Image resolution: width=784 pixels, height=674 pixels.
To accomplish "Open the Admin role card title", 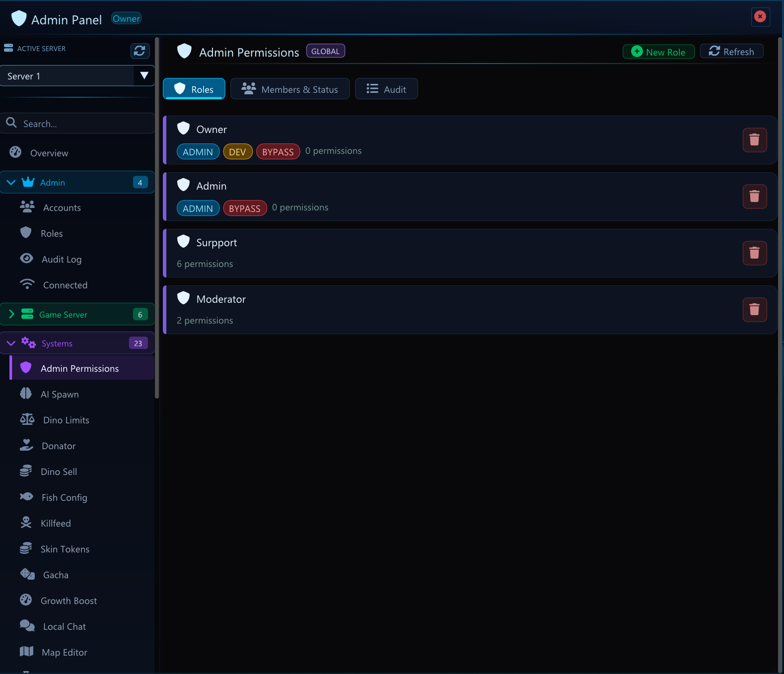I will point(212,186).
